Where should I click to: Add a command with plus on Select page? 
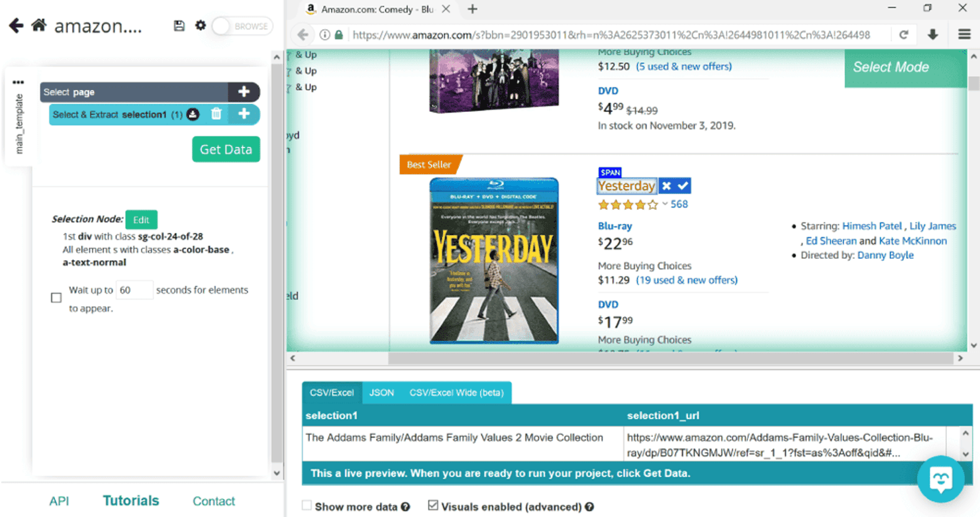click(244, 92)
